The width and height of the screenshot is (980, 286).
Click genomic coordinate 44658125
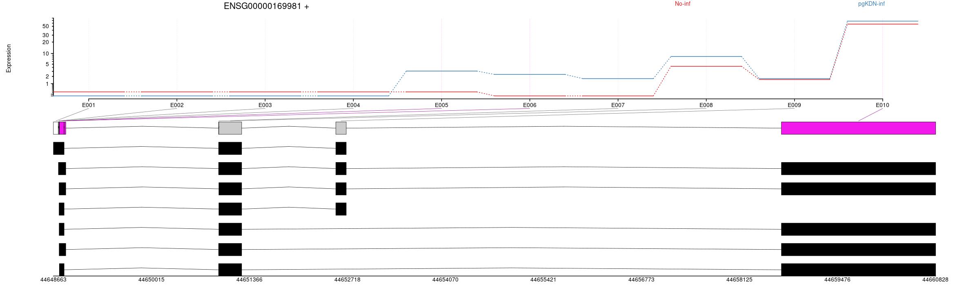tap(739, 280)
